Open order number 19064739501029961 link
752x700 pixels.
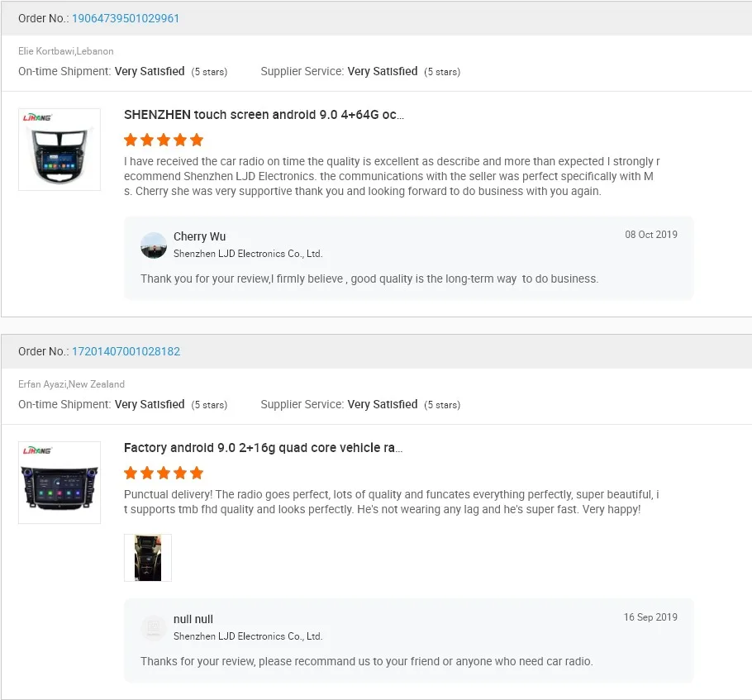(x=126, y=18)
